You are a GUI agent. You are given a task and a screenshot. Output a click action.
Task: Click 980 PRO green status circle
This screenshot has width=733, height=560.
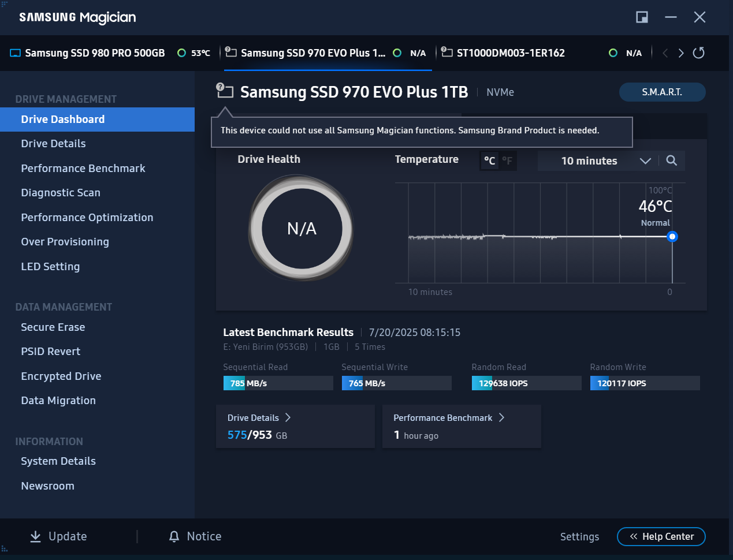(x=181, y=53)
